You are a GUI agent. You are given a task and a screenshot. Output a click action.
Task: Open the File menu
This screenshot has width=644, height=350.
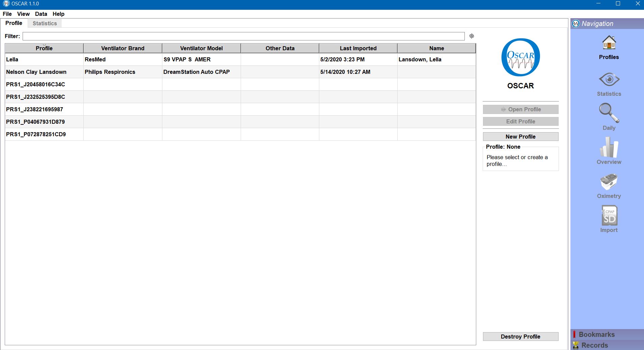tap(7, 14)
